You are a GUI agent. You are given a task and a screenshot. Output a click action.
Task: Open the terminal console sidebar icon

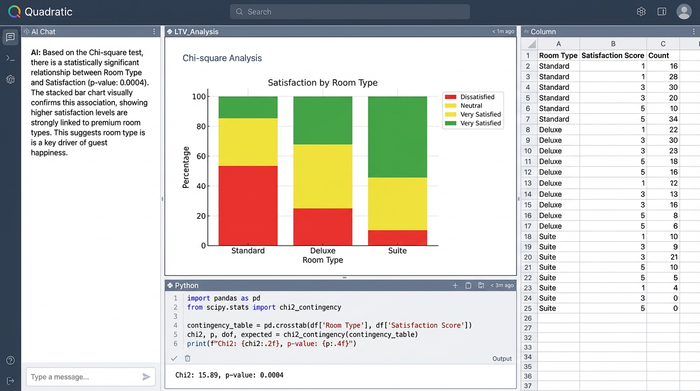(10, 58)
